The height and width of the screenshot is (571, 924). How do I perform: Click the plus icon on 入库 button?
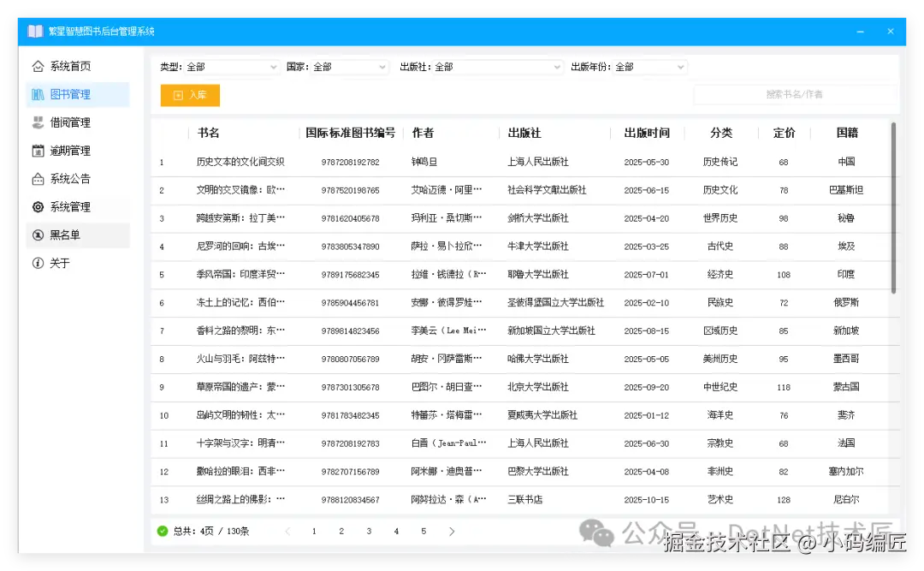(x=178, y=95)
